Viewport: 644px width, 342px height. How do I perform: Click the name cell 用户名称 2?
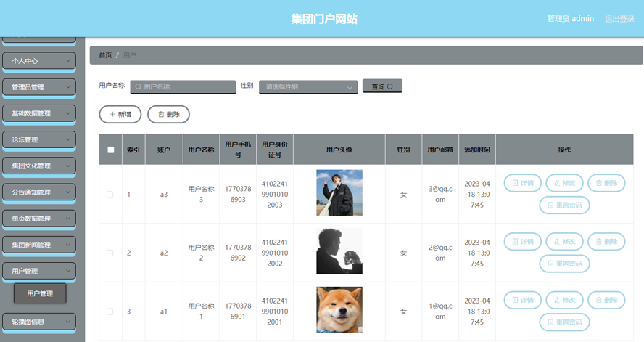202,253
